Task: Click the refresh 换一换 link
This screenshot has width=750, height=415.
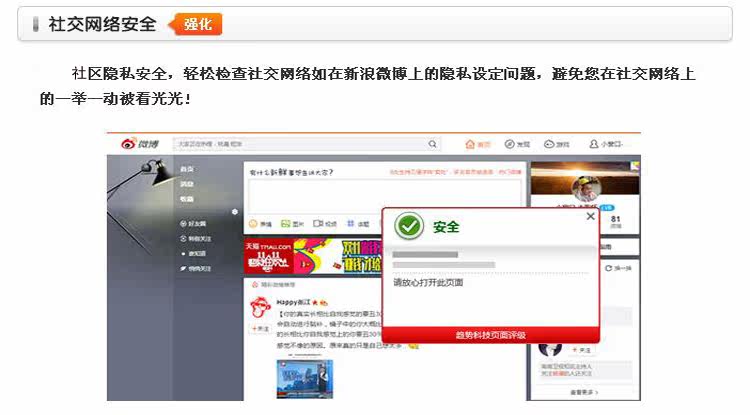Action: pos(618,268)
